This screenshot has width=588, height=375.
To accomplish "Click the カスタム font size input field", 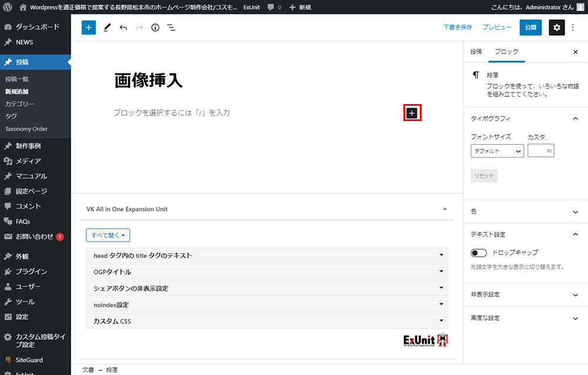I will (x=537, y=151).
